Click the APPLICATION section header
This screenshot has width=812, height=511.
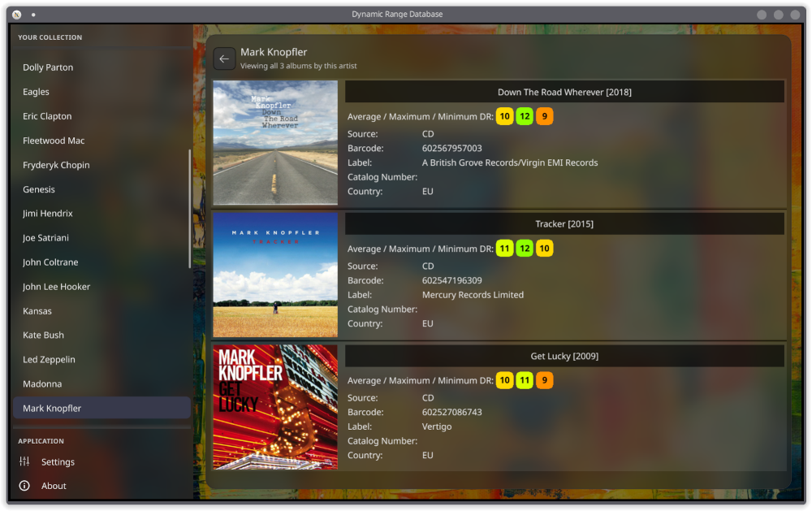tap(41, 441)
